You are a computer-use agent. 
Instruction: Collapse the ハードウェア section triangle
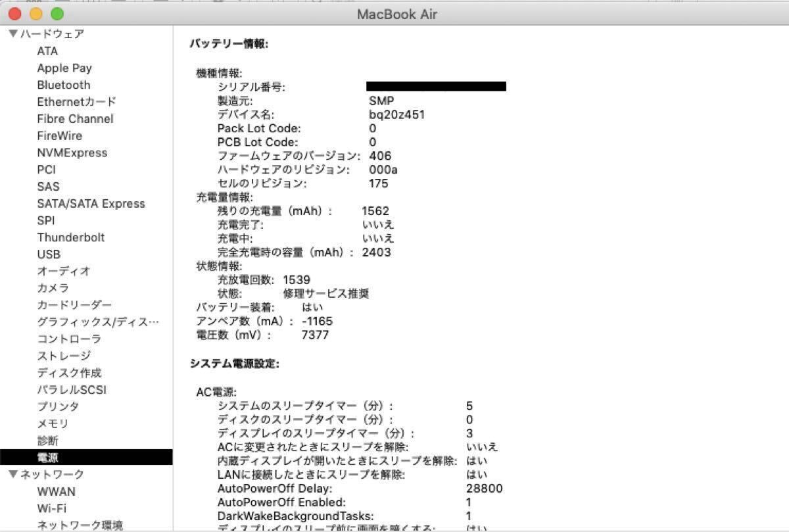[12, 34]
